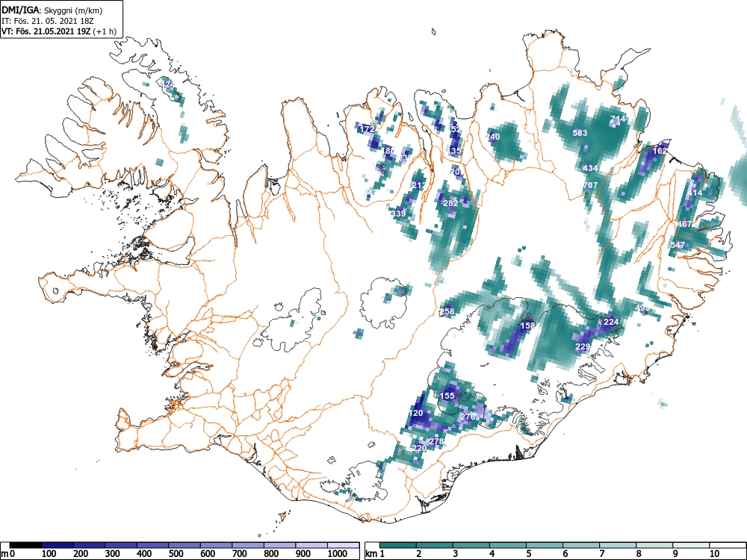Click the '100' label on the metre scale

(49, 554)
